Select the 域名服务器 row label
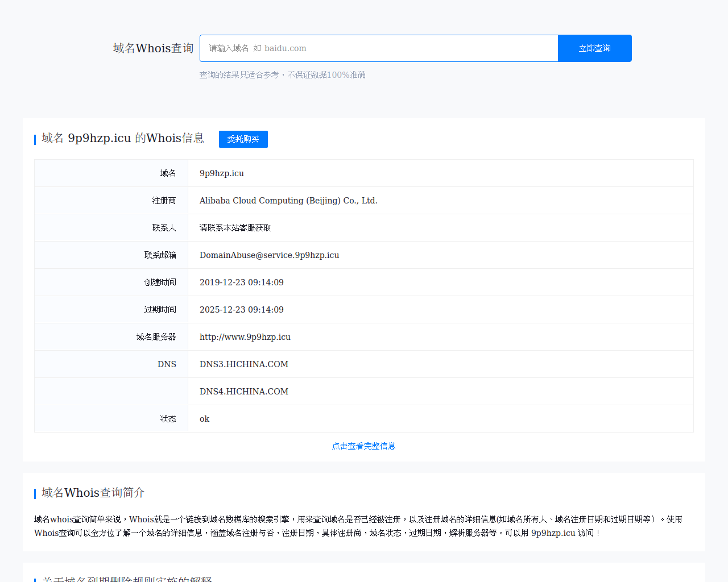This screenshot has width=728, height=582. [x=156, y=337]
